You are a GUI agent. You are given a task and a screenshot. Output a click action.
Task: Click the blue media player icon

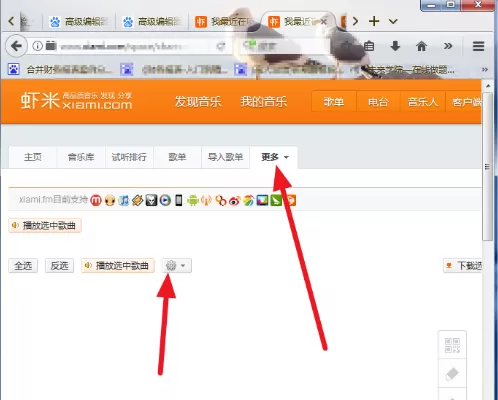tap(165, 200)
